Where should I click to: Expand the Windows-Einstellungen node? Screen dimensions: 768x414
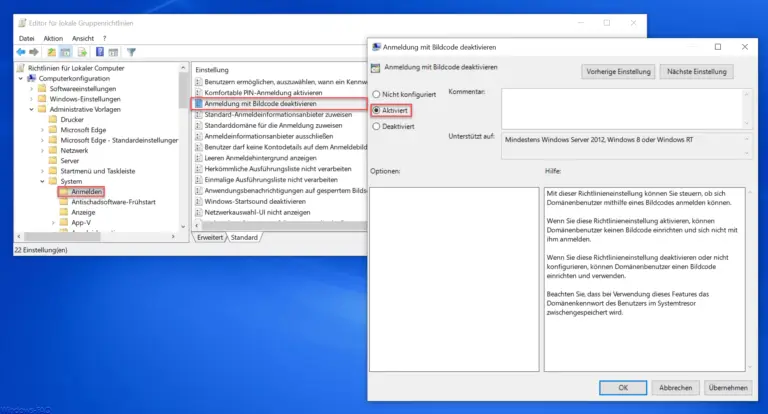(x=31, y=99)
